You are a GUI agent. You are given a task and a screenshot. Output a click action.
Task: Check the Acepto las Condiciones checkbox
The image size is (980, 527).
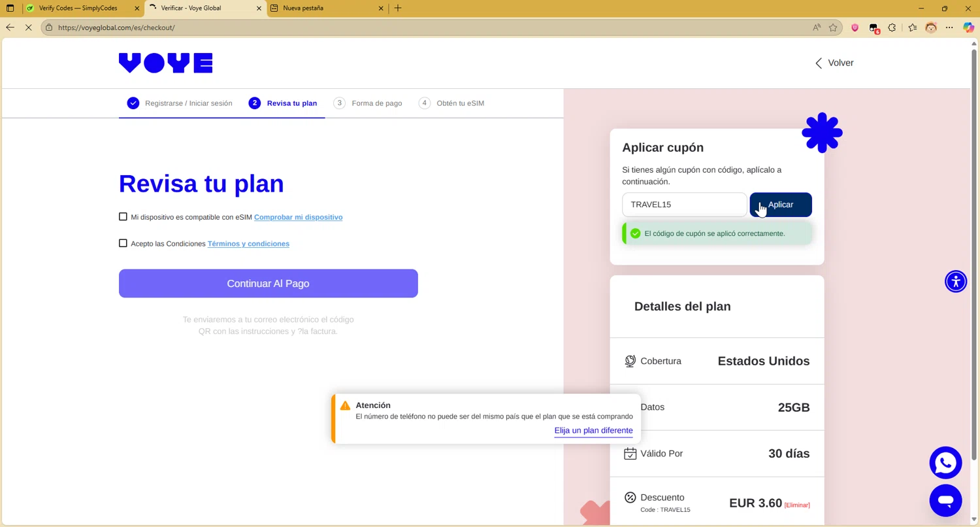point(123,243)
